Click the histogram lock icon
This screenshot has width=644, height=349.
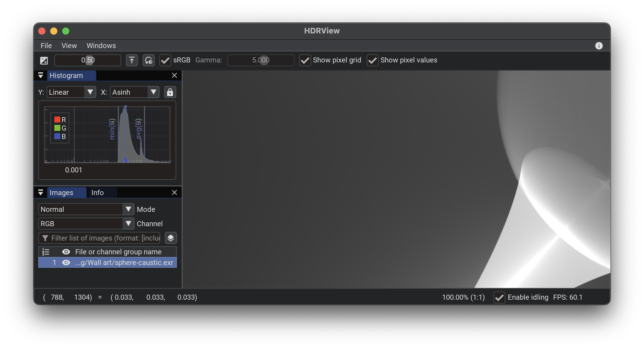(x=170, y=92)
